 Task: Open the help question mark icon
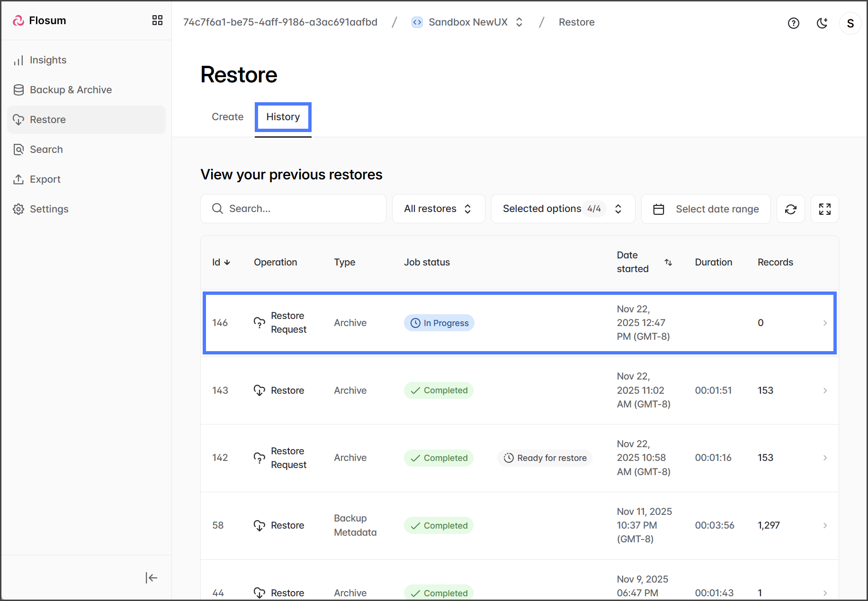(793, 23)
